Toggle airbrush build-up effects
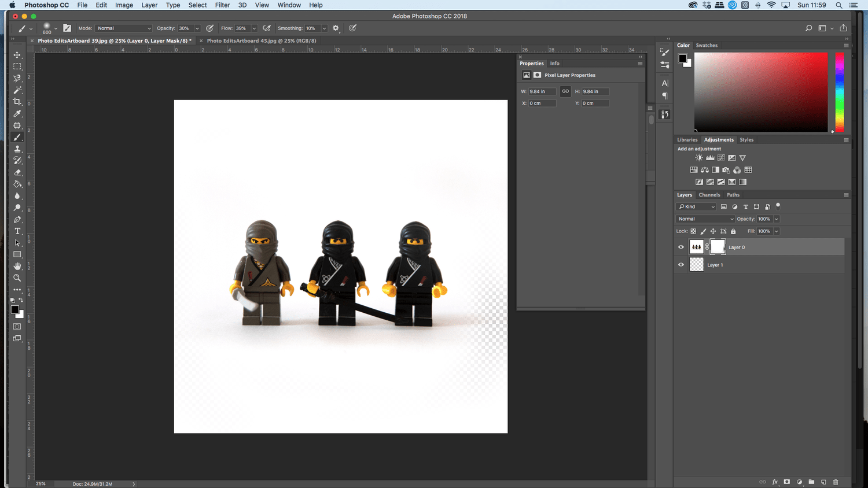This screenshot has height=488, width=868. point(267,28)
